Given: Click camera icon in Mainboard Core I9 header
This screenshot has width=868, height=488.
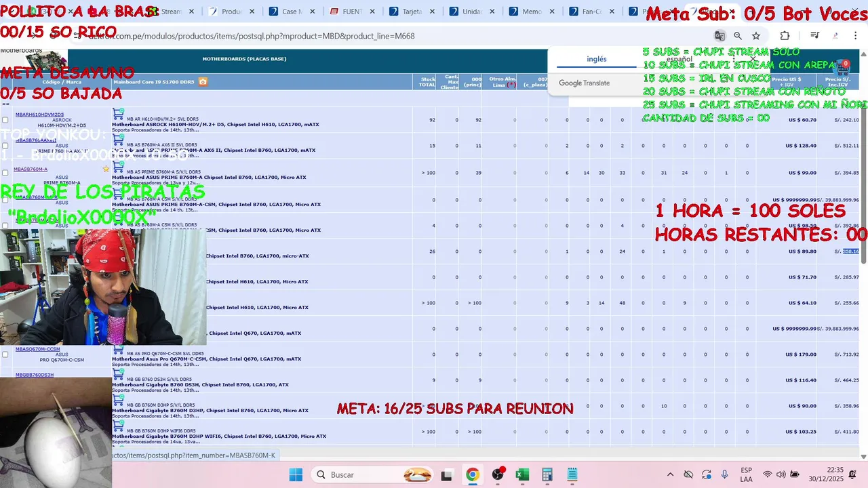Looking at the screenshot, I should tap(203, 81).
